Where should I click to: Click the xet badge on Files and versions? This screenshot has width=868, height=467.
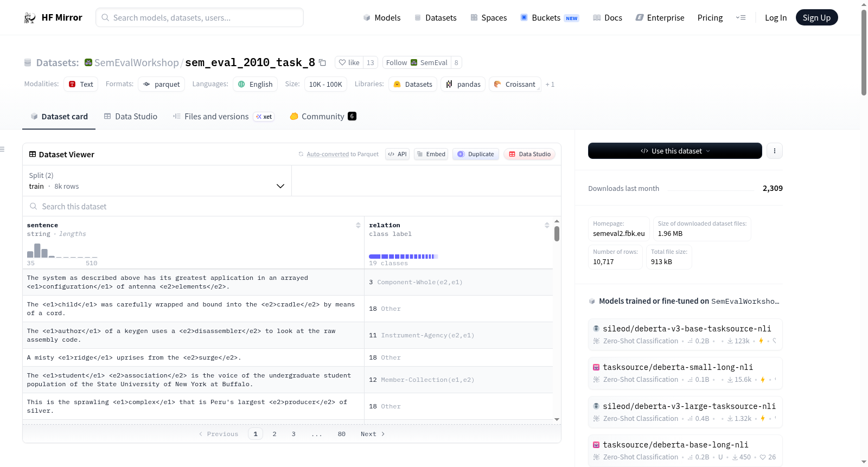[264, 117]
